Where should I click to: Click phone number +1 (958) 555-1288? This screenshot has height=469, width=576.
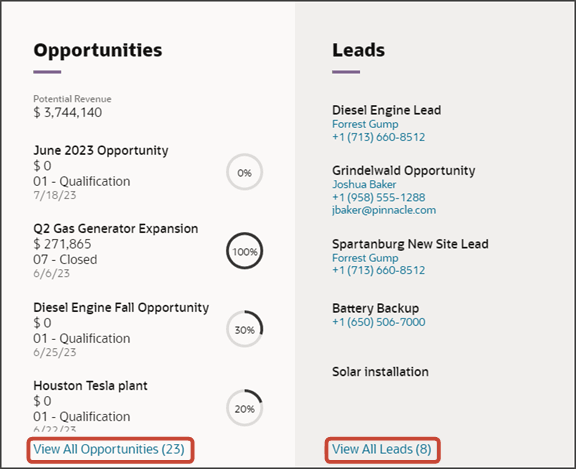coord(378,197)
